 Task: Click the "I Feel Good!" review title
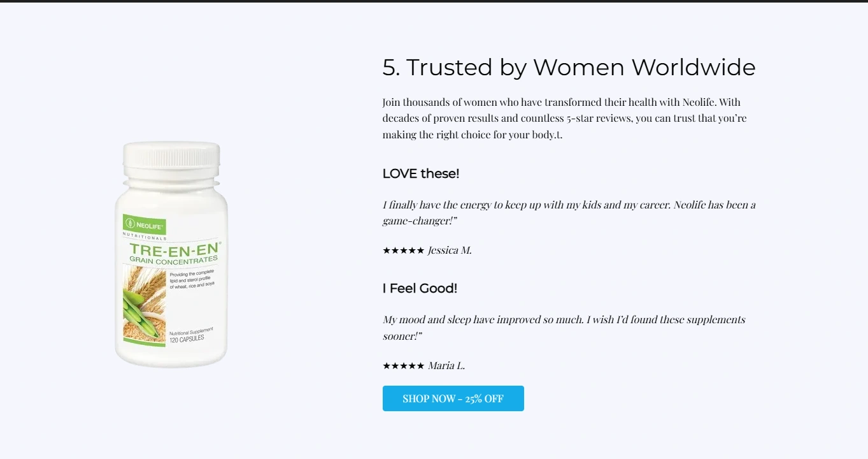point(420,288)
